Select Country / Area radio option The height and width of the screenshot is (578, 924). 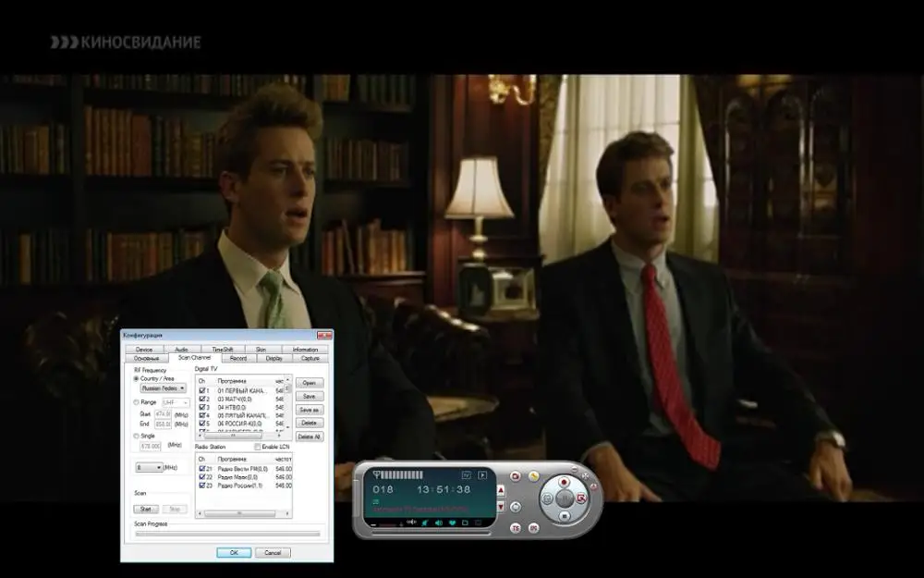pos(136,378)
